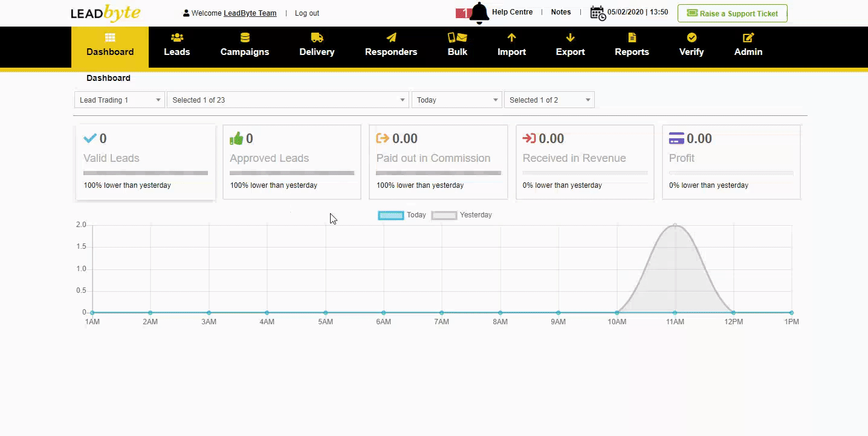Open the Leads menu label

[177, 52]
